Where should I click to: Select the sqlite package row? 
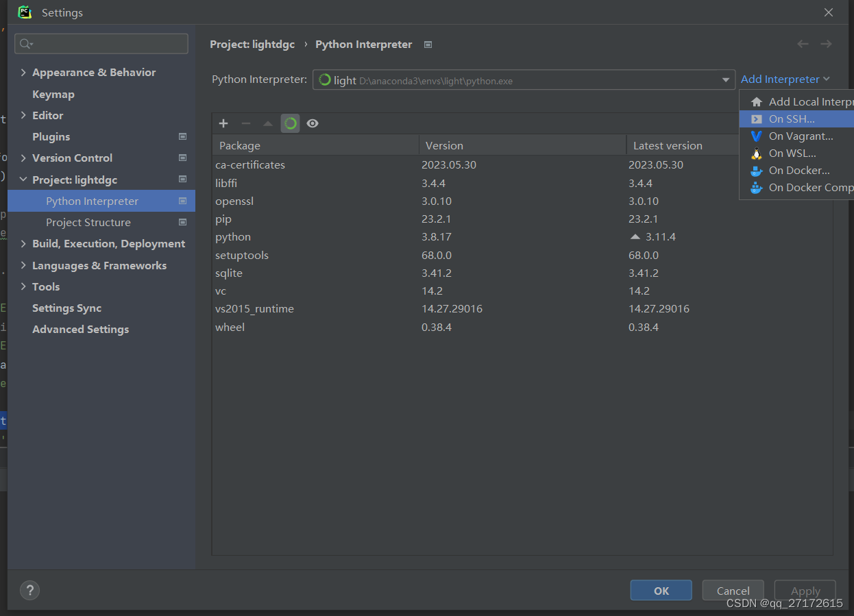(x=522, y=273)
